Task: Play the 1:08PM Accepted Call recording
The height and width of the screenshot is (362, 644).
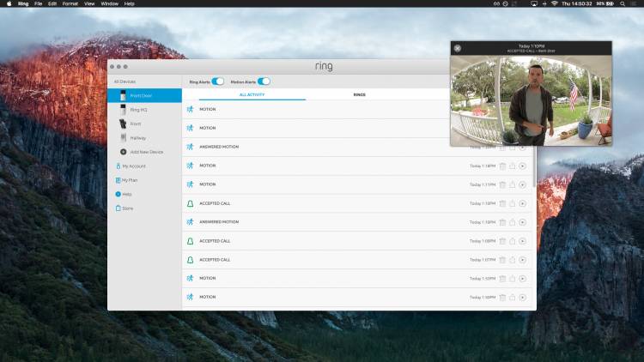Action: click(x=522, y=241)
